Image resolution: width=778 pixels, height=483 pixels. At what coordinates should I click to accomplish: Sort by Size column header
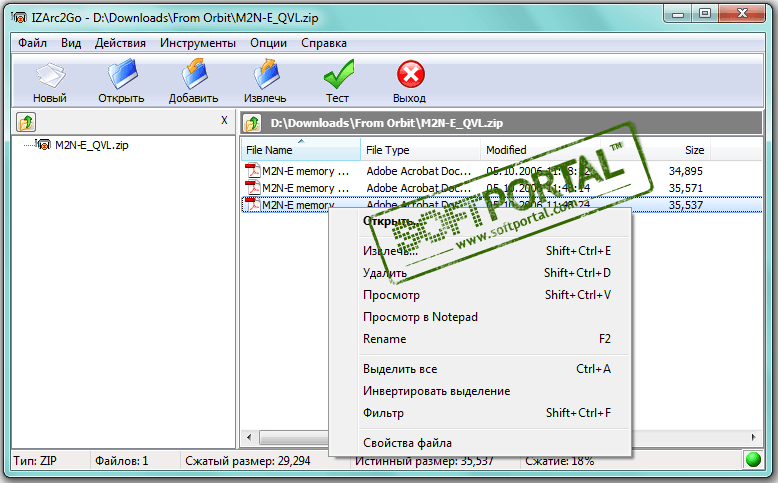(x=655, y=149)
